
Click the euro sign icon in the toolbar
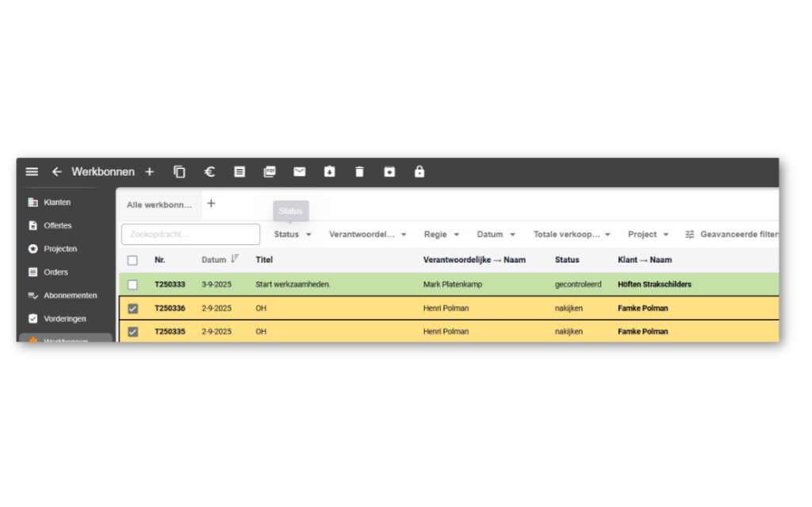pos(209,172)
